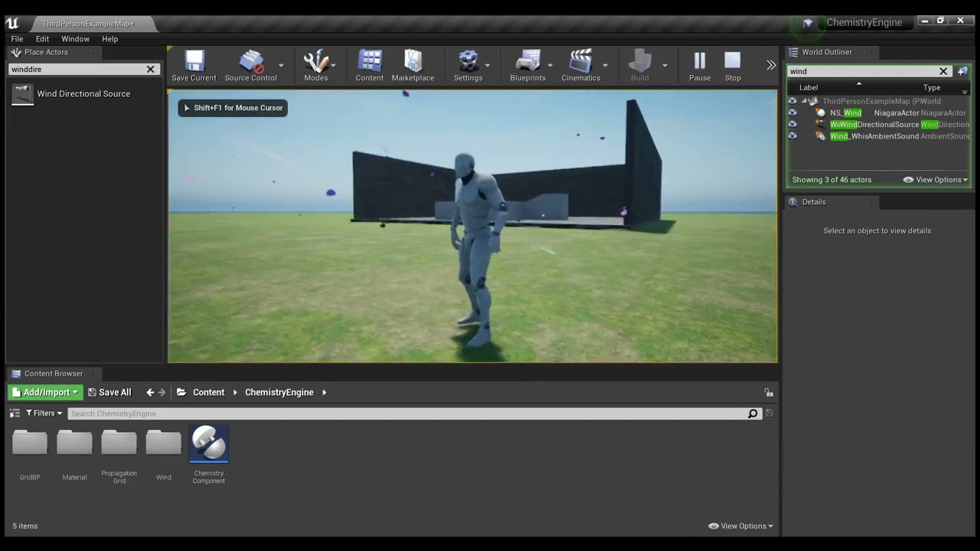Select Wind Directional Source actor entry

tap(84, 94)
